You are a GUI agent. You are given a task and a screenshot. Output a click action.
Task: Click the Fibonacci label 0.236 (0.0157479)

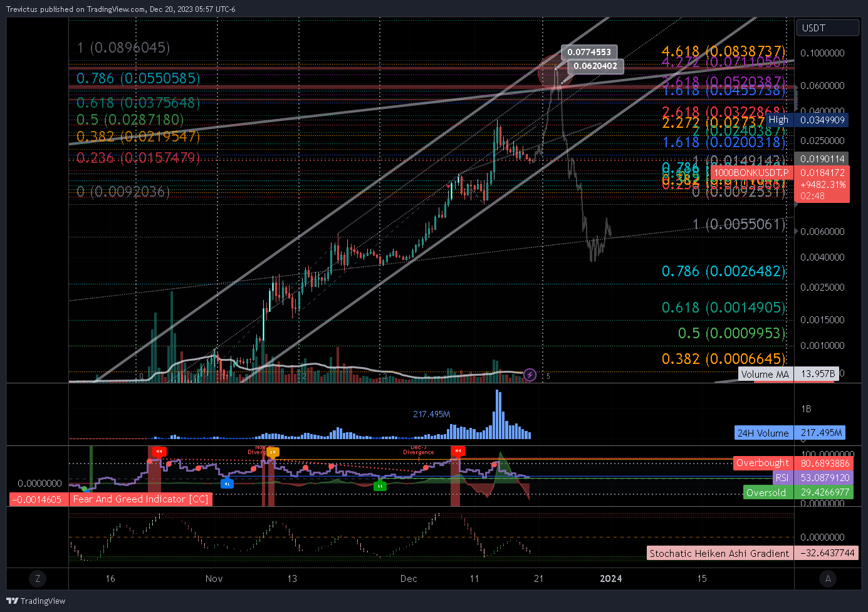pyautogui.click(x=138, y=158)
